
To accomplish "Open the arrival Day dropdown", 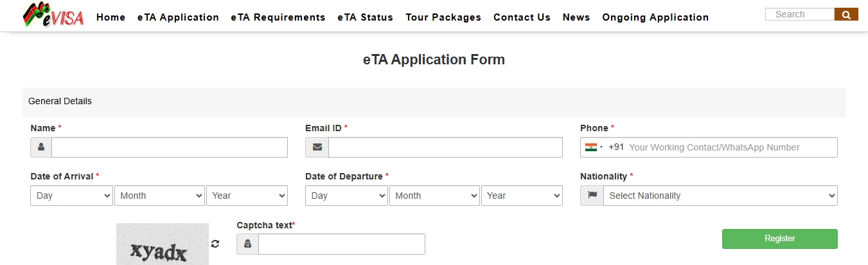I will (x=71, y=196).
